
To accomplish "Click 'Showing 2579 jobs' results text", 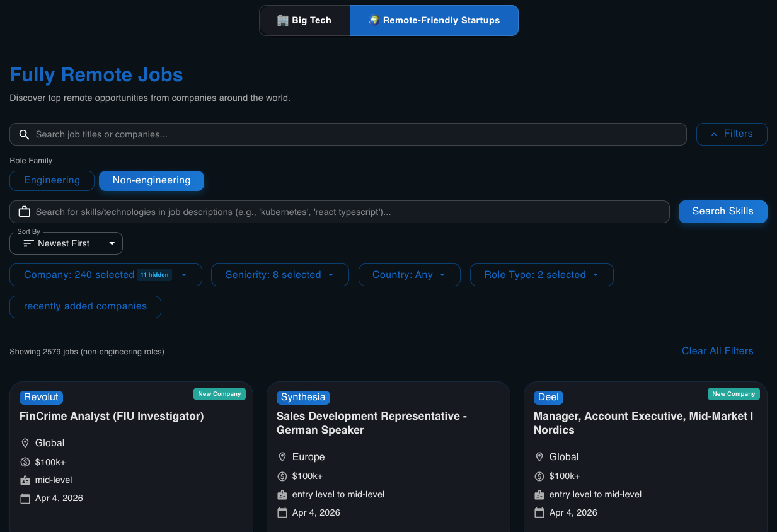I will (87, 352).
